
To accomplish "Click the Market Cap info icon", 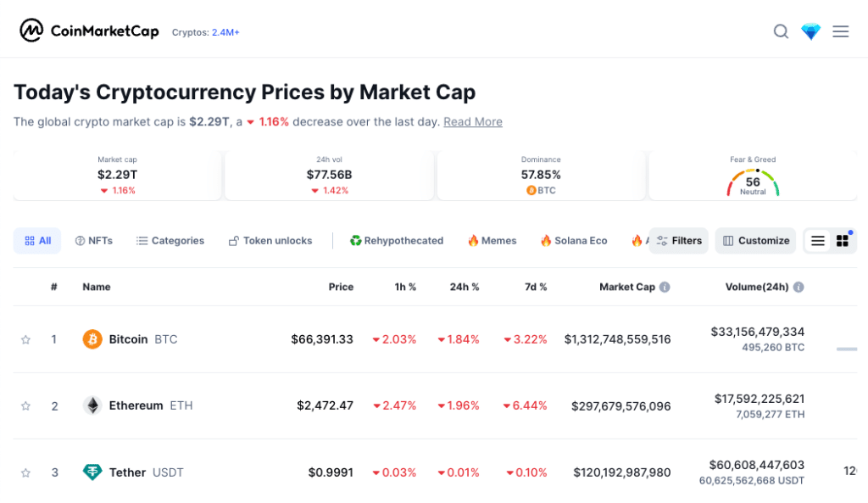I will [x=665, y=287].
